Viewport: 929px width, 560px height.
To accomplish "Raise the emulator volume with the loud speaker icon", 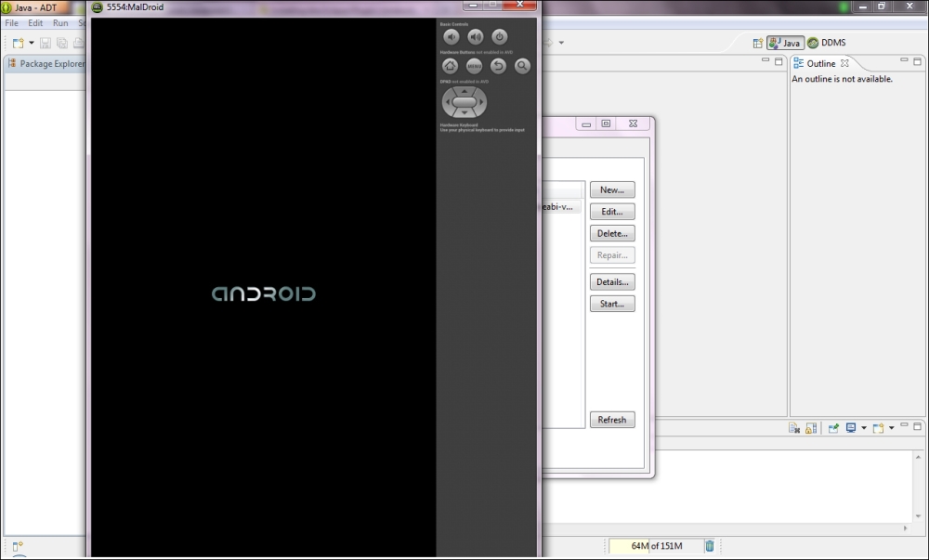I will (x=475, y=37).
